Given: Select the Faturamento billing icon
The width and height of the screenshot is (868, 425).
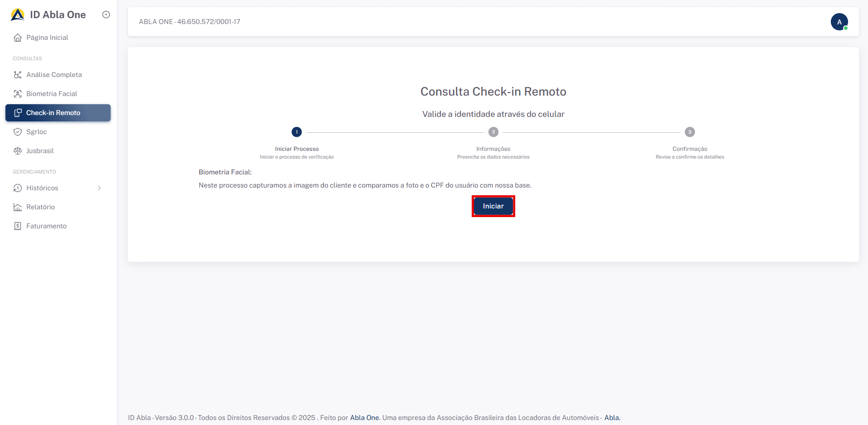Looking at the screenshot, I should [x=18, y=226].
